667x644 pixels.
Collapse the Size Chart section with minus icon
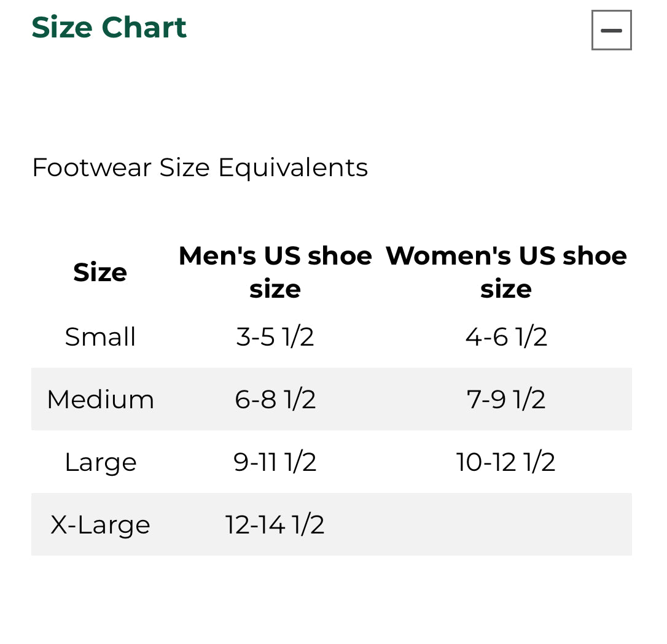tap(611, 30)
